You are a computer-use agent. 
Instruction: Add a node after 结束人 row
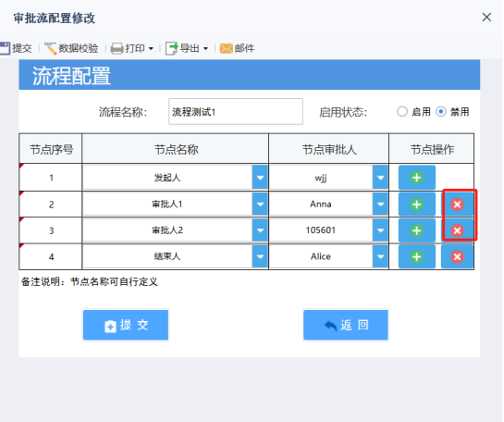point(416,256)
